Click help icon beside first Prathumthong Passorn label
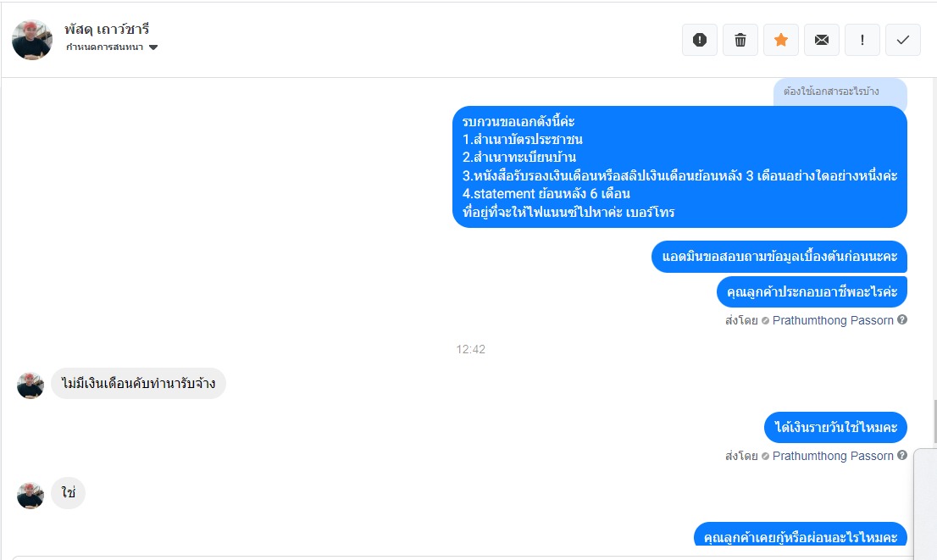937x560 pixels. point(902,319)
